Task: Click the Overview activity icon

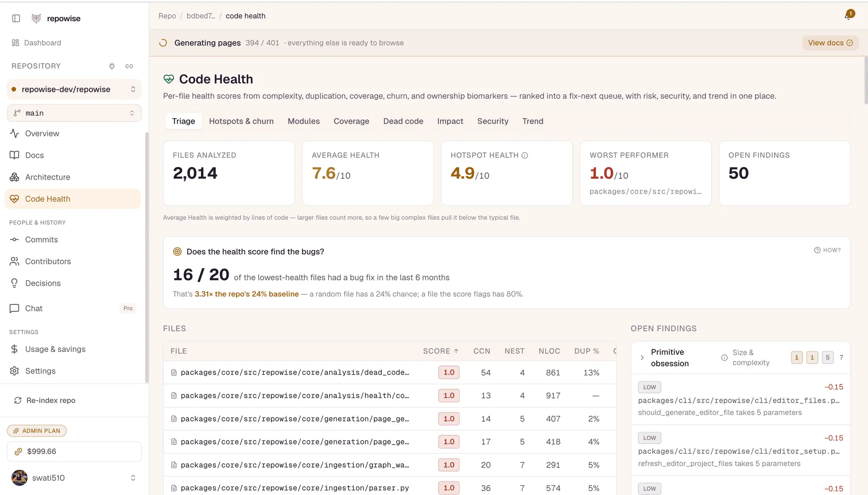Action: point(14,133)
